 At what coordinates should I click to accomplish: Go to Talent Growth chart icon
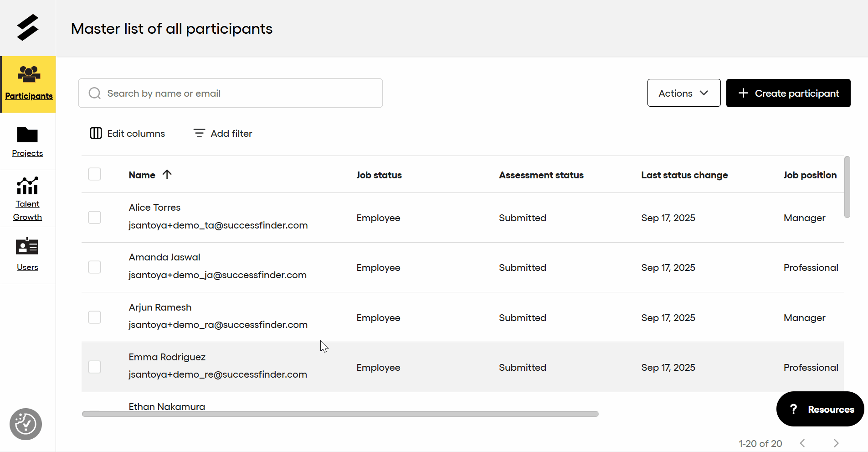tap(27, 186)
